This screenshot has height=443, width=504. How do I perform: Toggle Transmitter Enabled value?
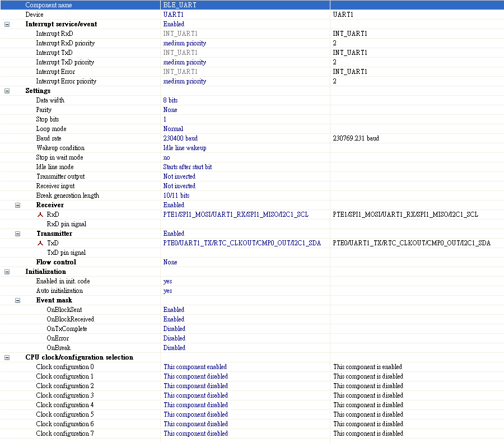pyautogui.click(x=174, y=234)
